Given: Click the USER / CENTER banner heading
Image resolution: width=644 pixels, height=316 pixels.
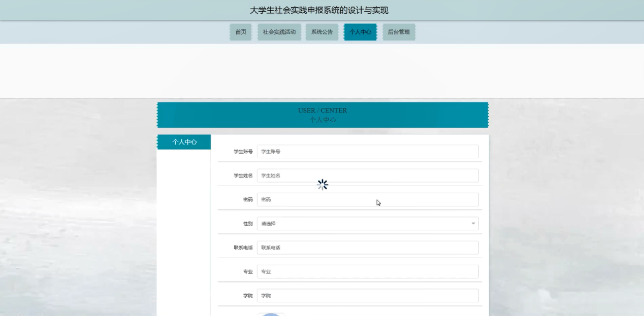Looking at the screenshot, I should pos(323,111).
